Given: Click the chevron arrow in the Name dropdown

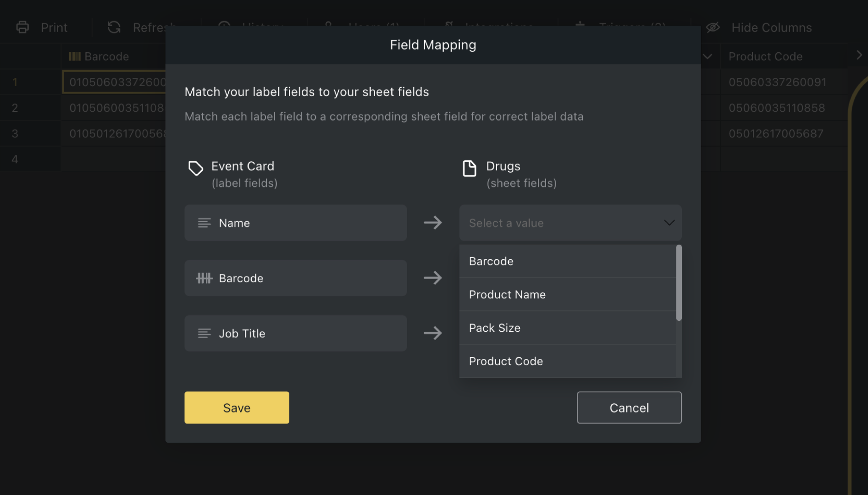Looking at the screenshot, I should 669,223.
